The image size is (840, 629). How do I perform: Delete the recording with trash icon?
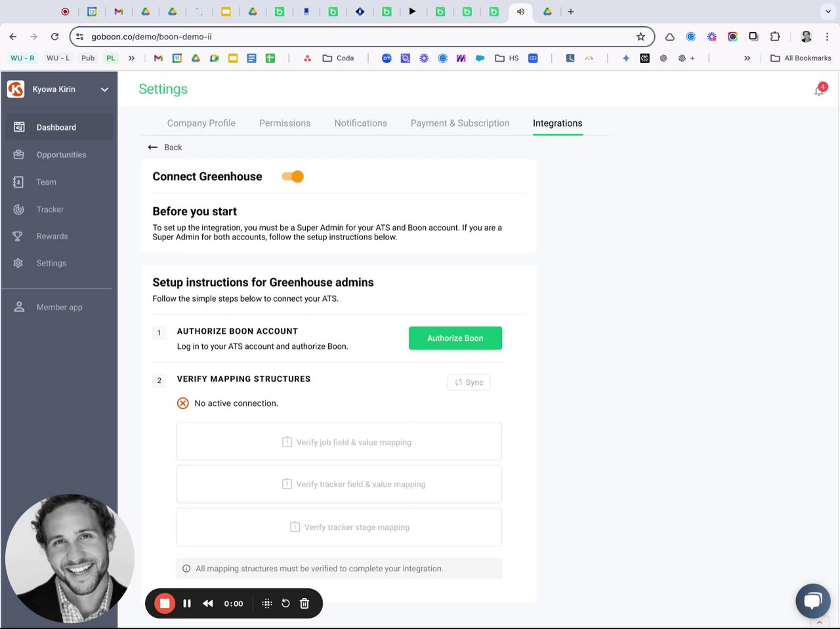[304, 603]
